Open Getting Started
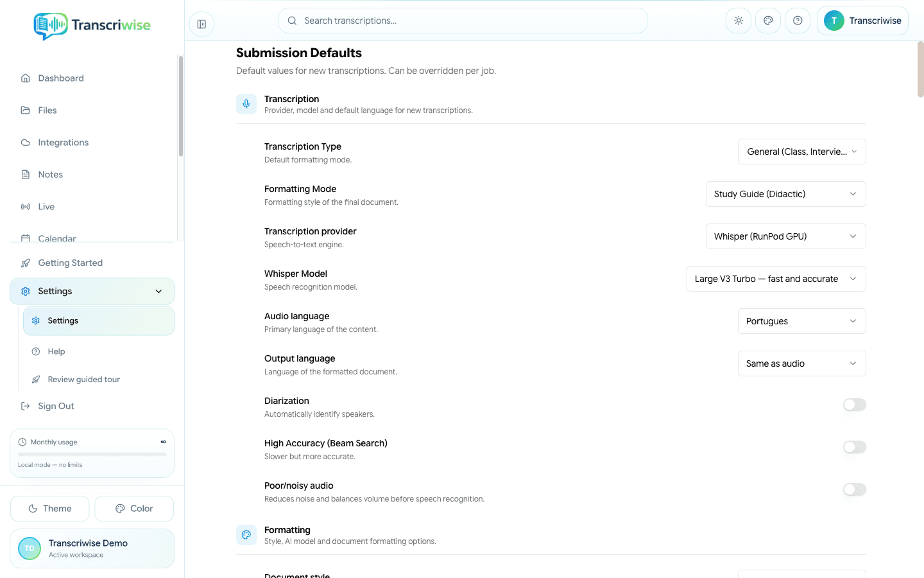Viewport: 924px width, 578px height. (x=92, y=263)
